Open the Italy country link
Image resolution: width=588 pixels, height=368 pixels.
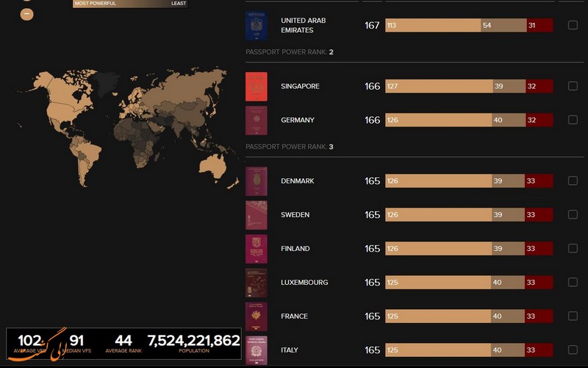289,350
